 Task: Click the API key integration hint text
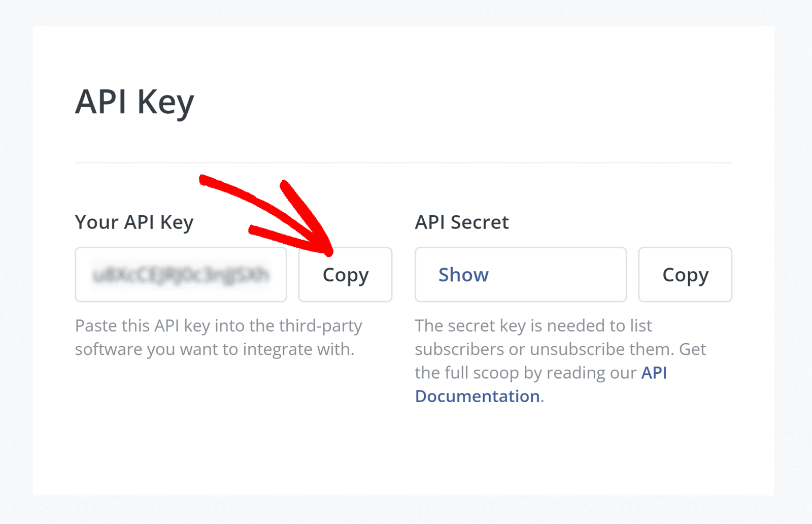[x=218, y=337]
